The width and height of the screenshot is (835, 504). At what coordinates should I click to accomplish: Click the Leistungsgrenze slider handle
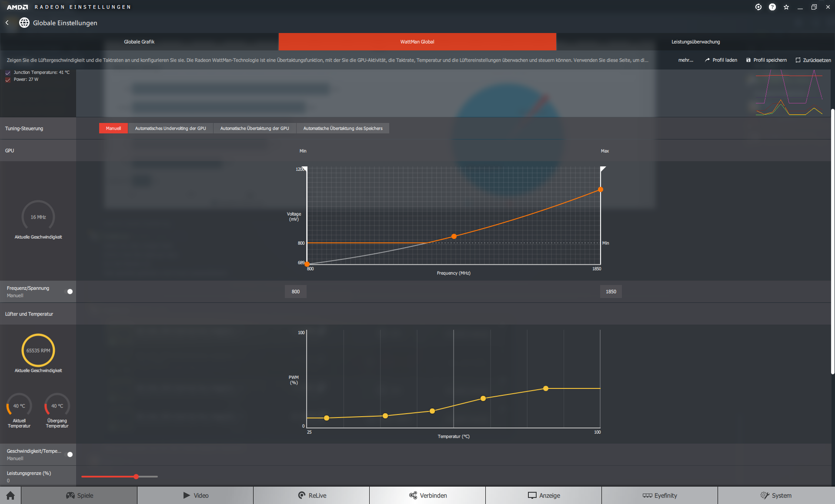pos(136,477)
